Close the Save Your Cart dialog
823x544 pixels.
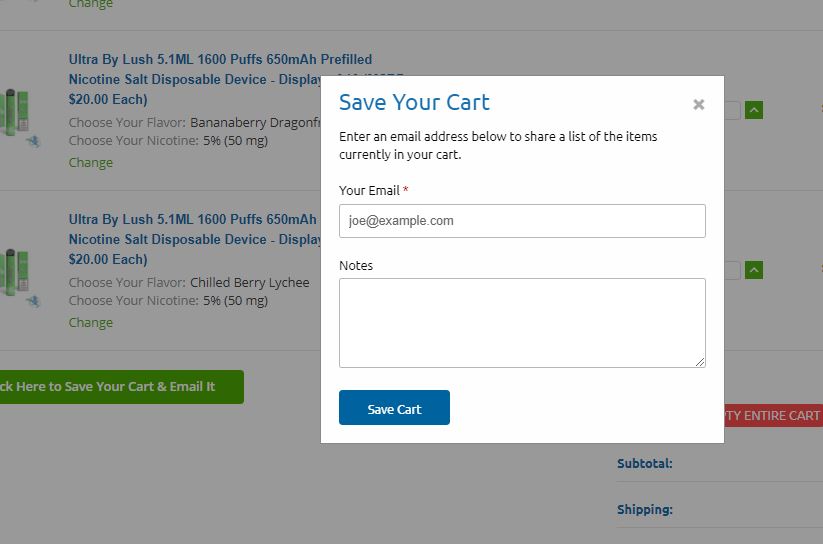pyautogui.click(x=699, y=104)
